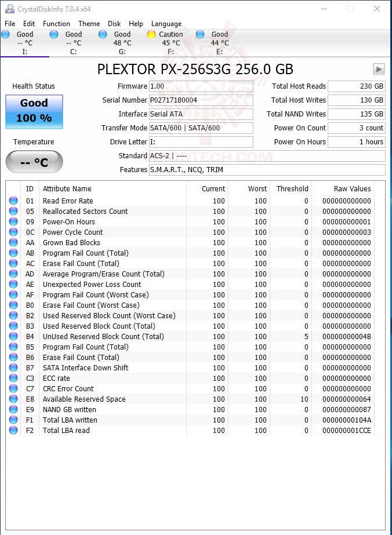Image resolution: width=392 pixels, height=535 pixels.
Task: Open the Function menu
Action: click(56, 24)
